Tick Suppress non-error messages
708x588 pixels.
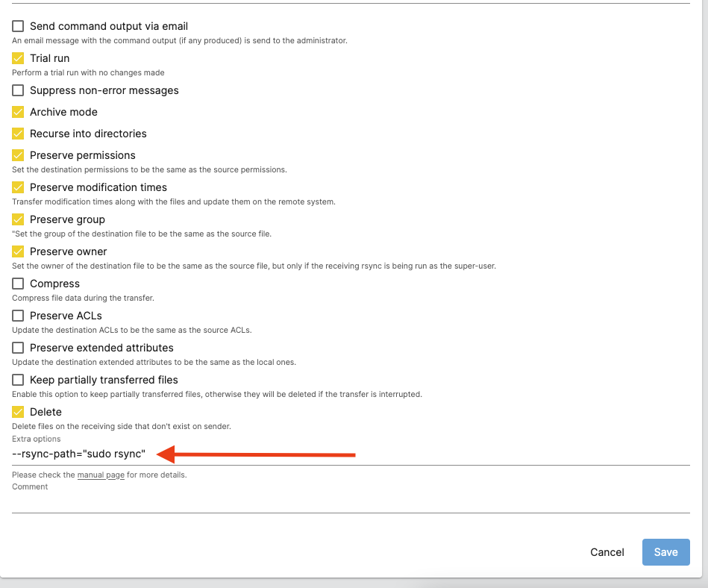18,90
